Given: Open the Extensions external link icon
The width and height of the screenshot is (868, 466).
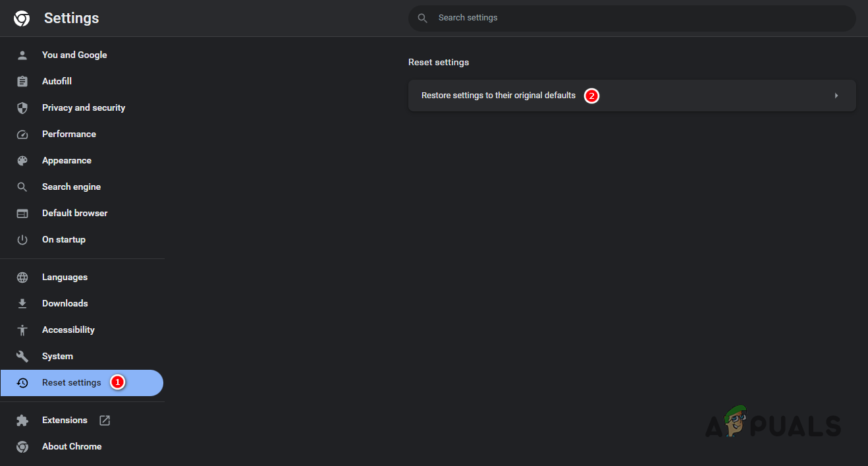Looking at the screenshot, I should click(105, 420).
